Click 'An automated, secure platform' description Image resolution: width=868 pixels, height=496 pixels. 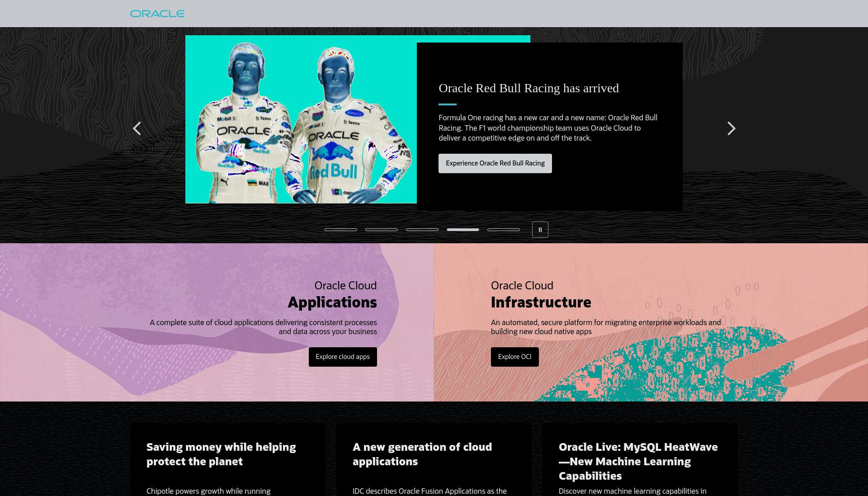(606, 327)
